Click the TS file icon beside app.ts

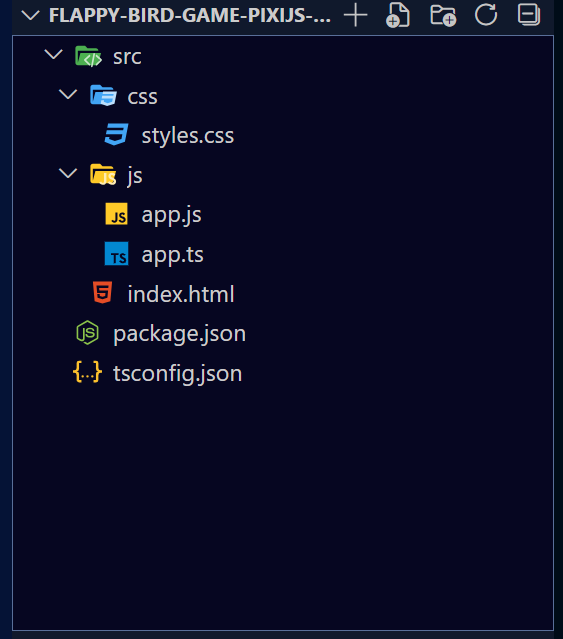coord(117,253)
